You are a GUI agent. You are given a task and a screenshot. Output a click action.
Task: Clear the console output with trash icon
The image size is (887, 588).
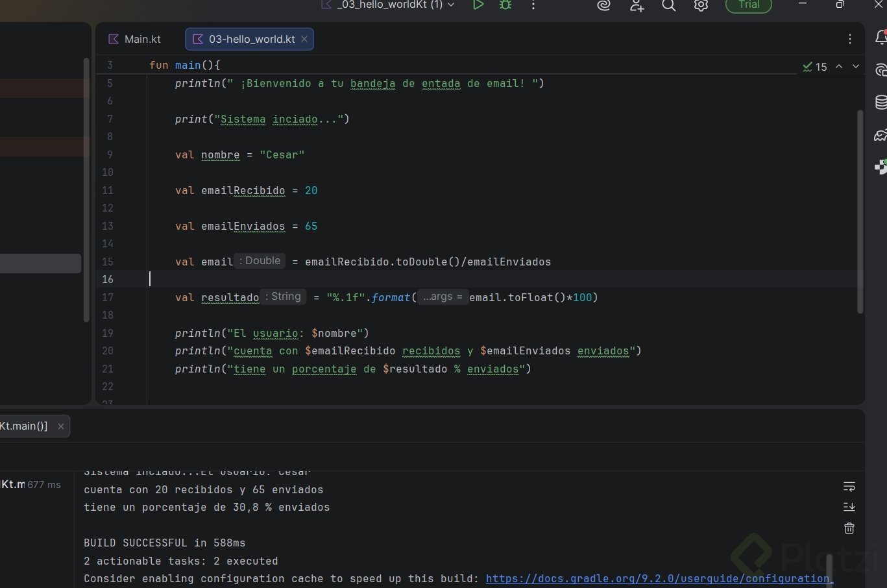[x=849, y=528]
